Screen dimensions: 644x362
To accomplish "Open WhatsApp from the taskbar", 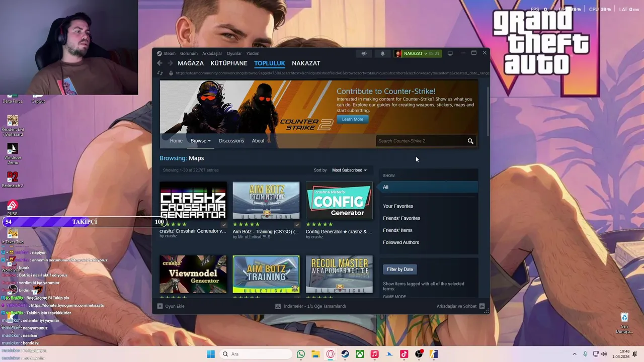I will (301, 354).
